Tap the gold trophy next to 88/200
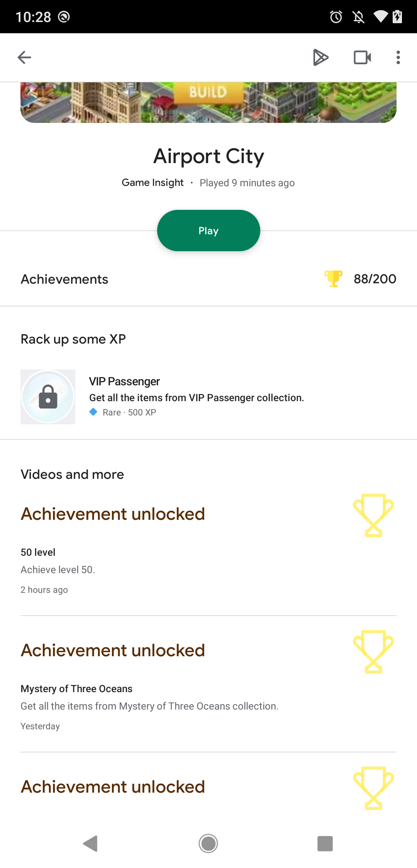This screenshot has width=417, height=868. pyautogui.click(x=333, y=279)
